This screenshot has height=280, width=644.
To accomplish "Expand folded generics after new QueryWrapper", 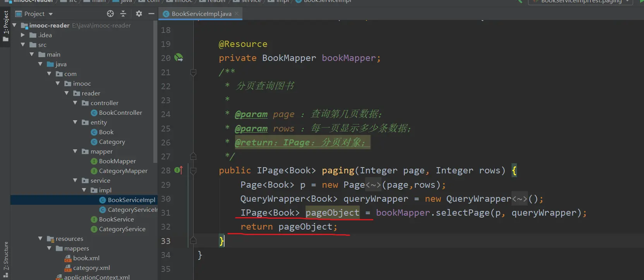I will coord(519,199).
